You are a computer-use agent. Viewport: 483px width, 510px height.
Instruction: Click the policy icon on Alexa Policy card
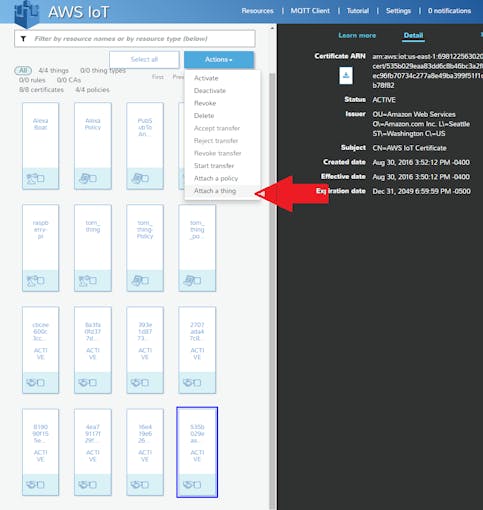(84, 179)
